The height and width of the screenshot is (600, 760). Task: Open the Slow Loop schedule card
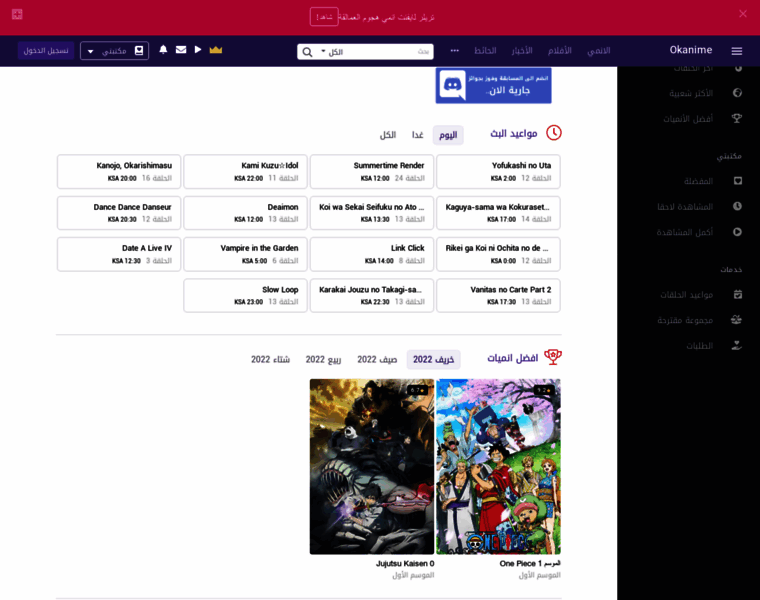coord(245,296)
